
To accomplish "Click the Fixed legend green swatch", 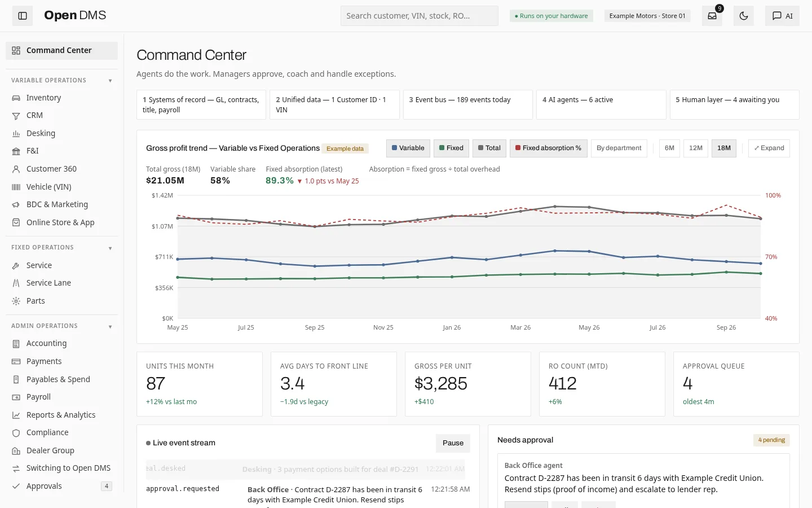I will (442, 148).
